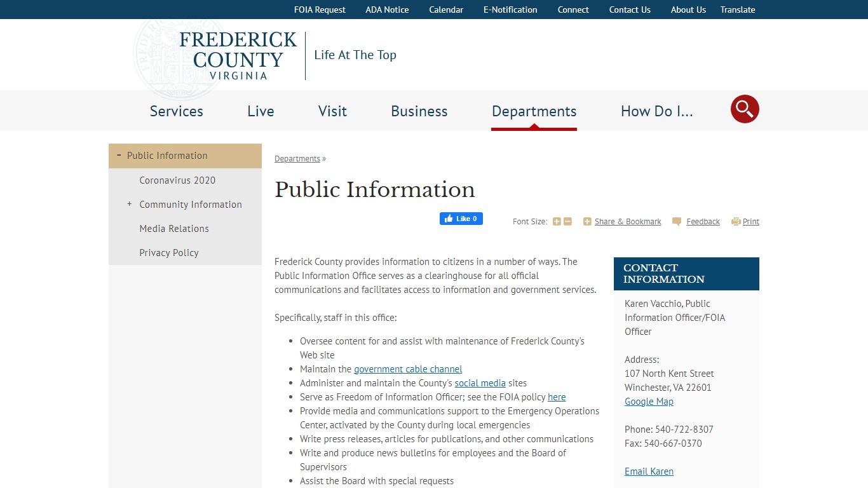The height and width of the screenshot is (488, 868).
Task: Open the Visit main menu
Action: [x=332, y=111]
